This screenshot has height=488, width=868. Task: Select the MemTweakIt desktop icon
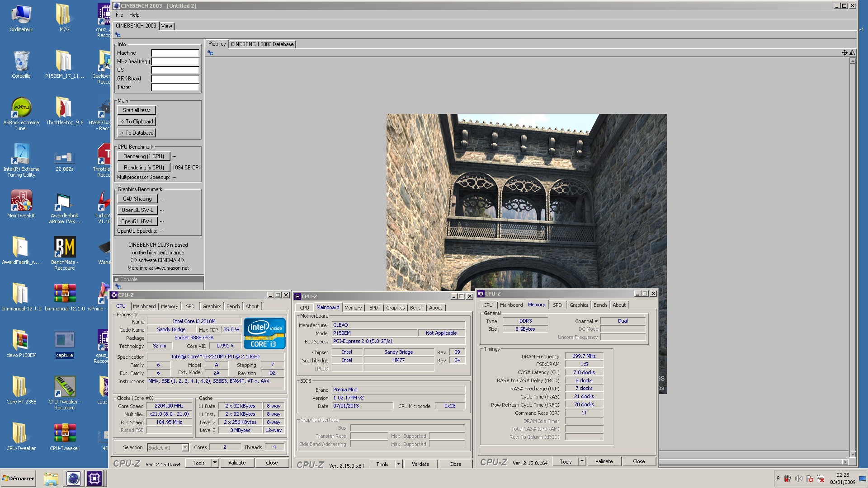point(21,204)
